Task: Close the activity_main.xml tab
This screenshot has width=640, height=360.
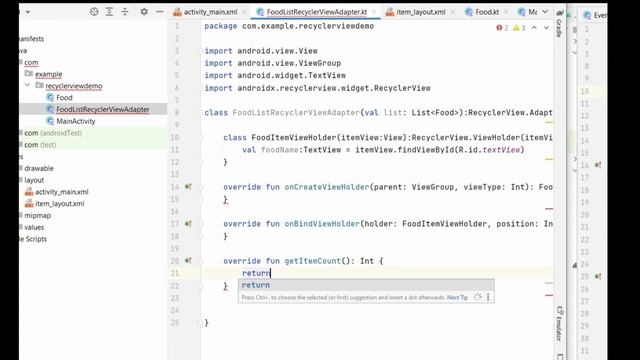Action: (245, 12)
